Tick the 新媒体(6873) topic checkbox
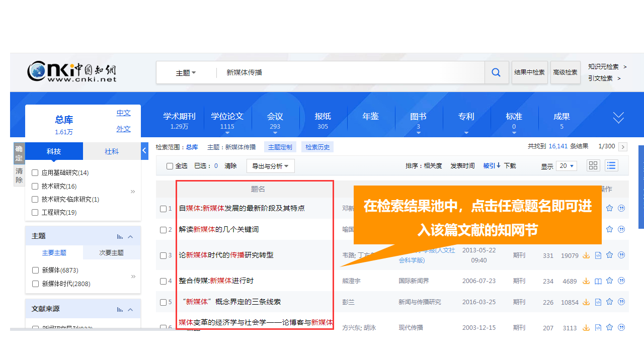Viewport: 644px width, 362px height. [x=35, y=270]
